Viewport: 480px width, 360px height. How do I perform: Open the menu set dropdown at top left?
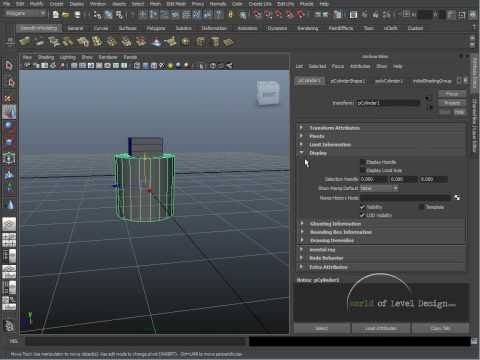pos(25,14)
